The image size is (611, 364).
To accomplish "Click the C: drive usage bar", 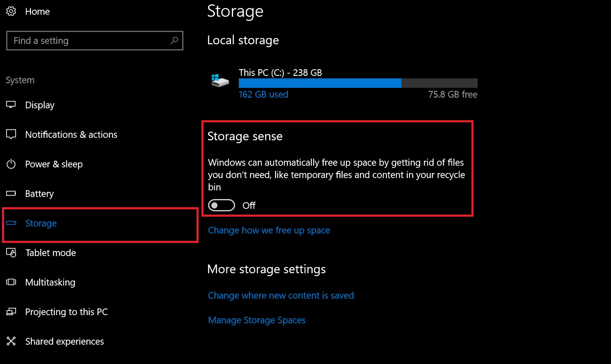I will [358, 83].
